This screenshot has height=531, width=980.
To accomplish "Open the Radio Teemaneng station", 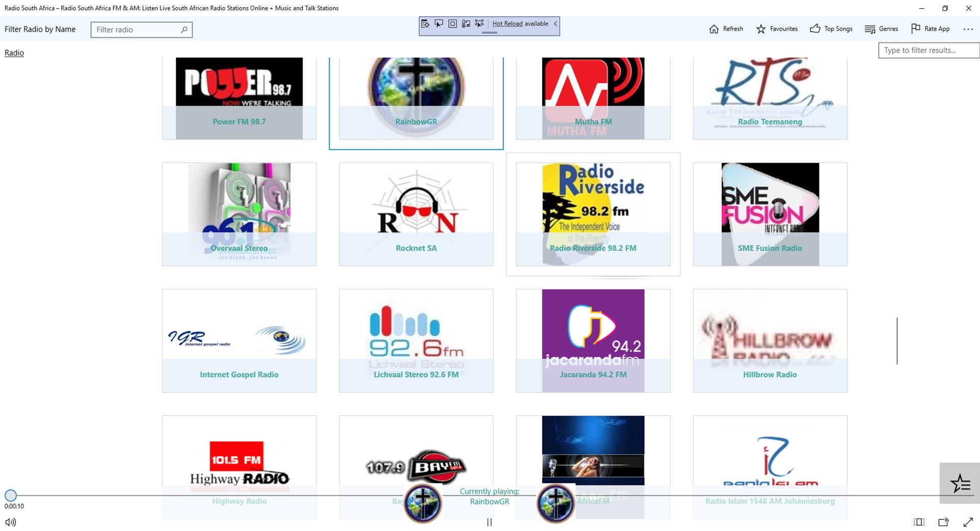I will [x=770, y=98].
